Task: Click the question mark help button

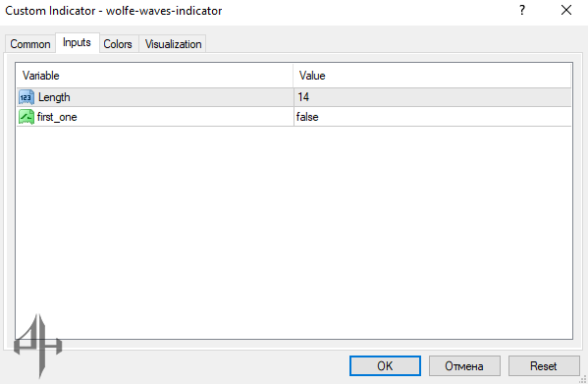Action: (x=522, y=10)
